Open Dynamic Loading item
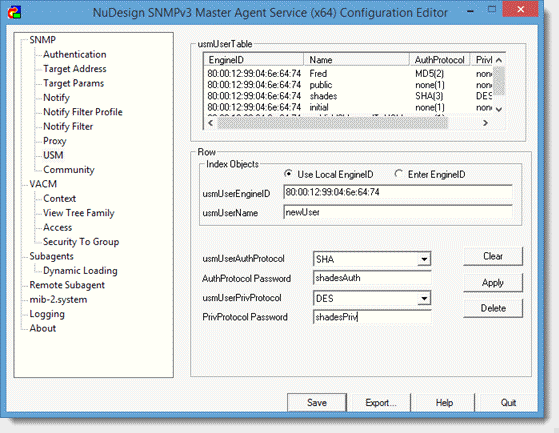Viewport: 559px width, 433px height. [80, 270]
